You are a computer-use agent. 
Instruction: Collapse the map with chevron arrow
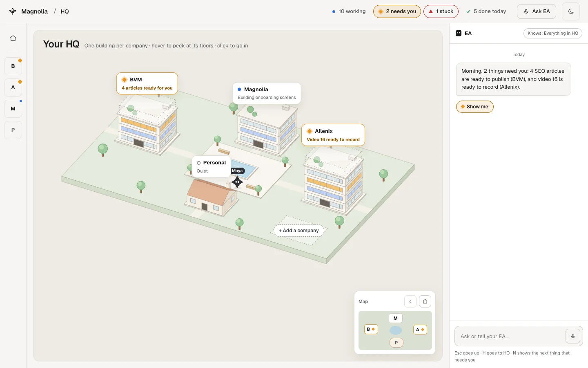pos(410,301)
